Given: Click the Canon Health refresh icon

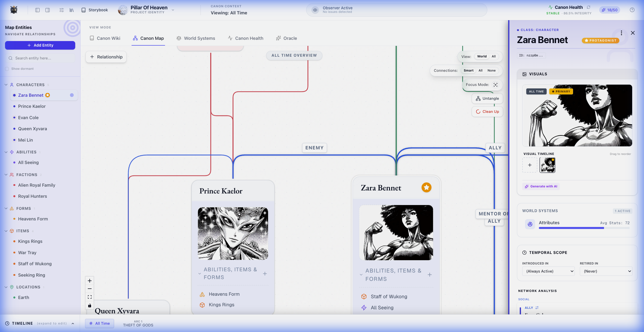Looking at the screenshot, I should [x=588, y=7].
